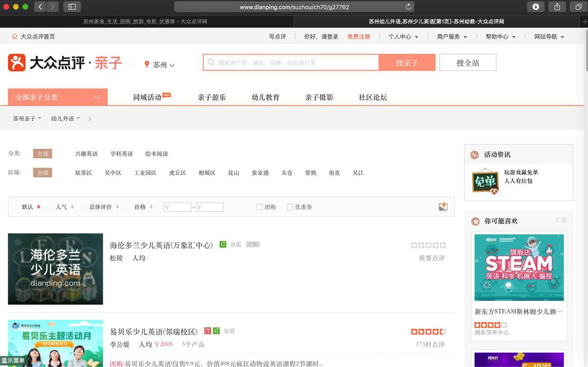This screenshot has height=367, width=588.
Task: Click the location pin icon next to 苏州
Action: coord(147,64)
